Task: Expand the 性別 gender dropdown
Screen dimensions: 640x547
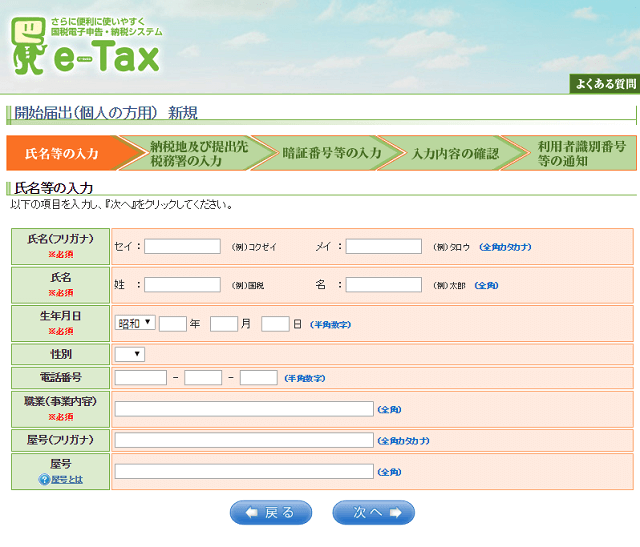Action: click(x=130, y=354)
